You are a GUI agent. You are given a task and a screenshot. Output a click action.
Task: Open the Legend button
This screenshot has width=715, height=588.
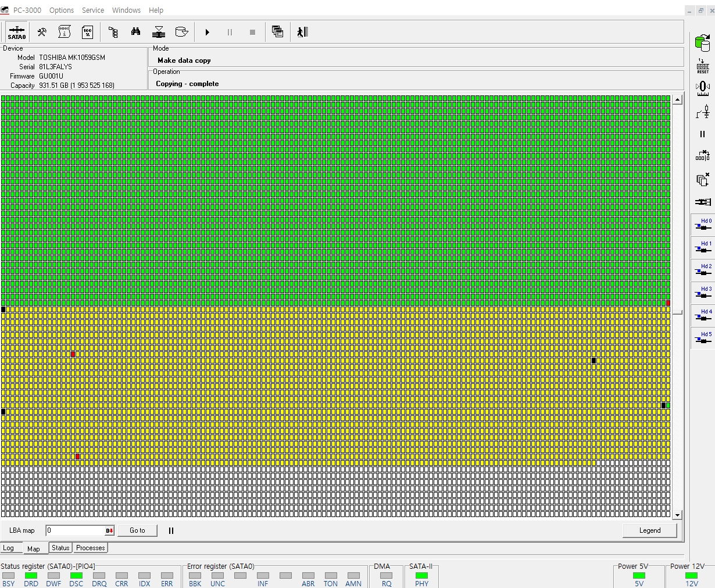coord(650,530)
